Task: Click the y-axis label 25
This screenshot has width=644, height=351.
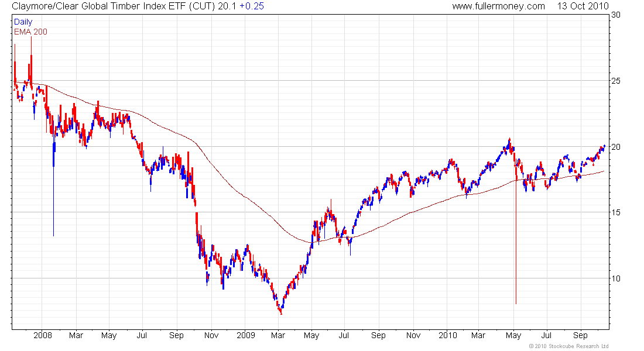Action: pos(616,81)
